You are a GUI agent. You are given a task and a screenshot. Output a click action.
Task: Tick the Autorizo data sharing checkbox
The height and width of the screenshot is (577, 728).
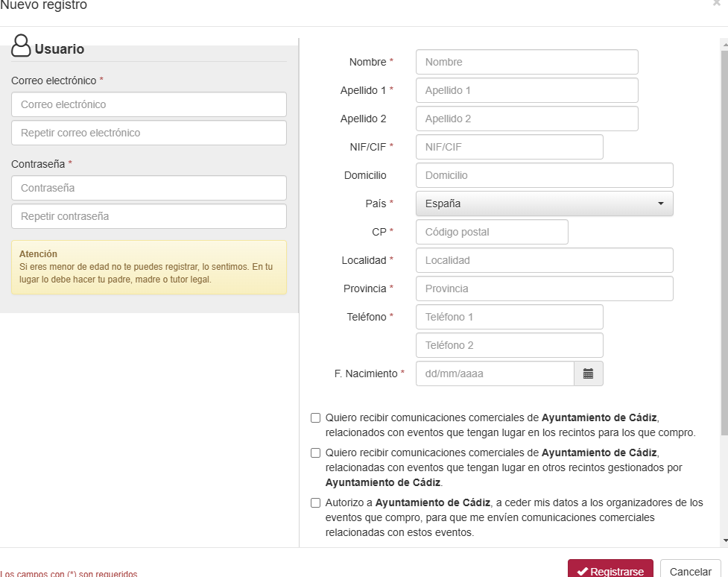point(316,503)
